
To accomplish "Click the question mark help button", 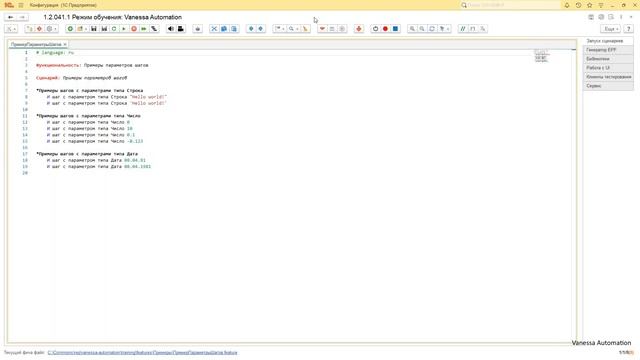I will (629, 29).
